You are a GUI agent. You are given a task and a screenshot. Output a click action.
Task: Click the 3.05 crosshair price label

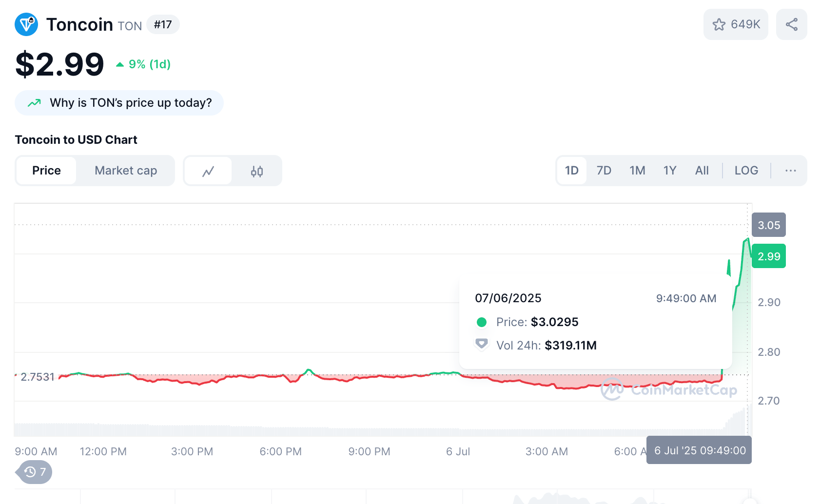[x=769, y=225]
